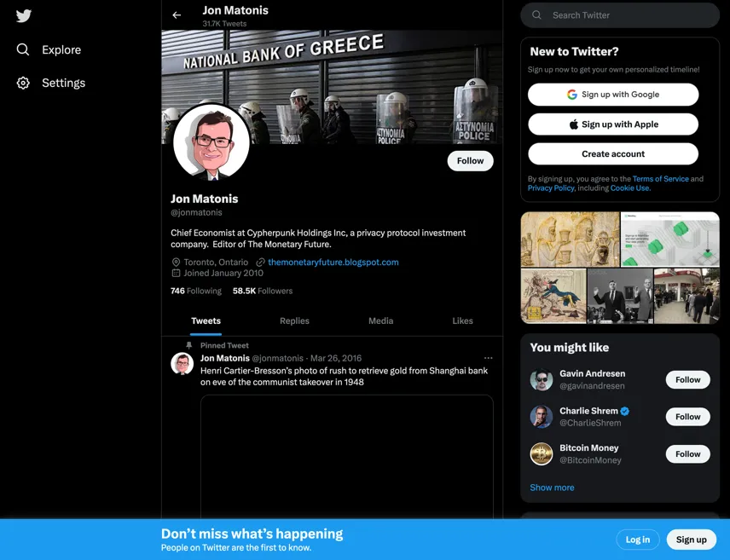Click the Explore magnifier icon
730x560 pixels.
coord(23,49)
